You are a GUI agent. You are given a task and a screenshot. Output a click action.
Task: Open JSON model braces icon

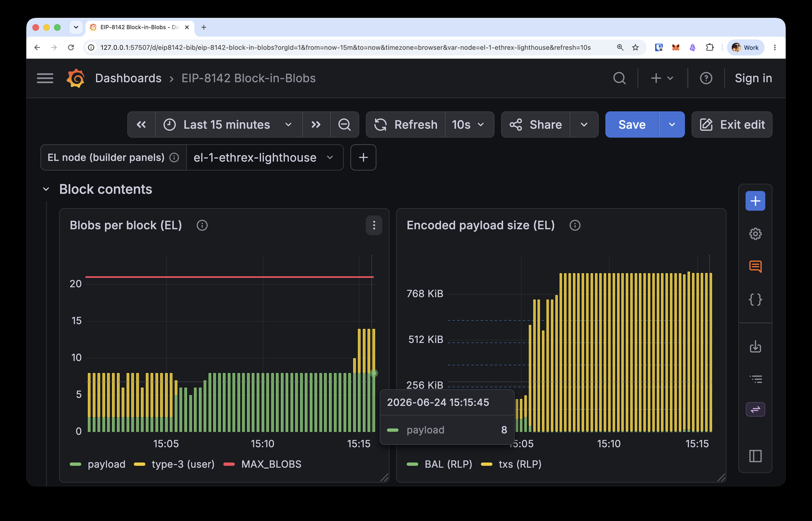(755, 300)
